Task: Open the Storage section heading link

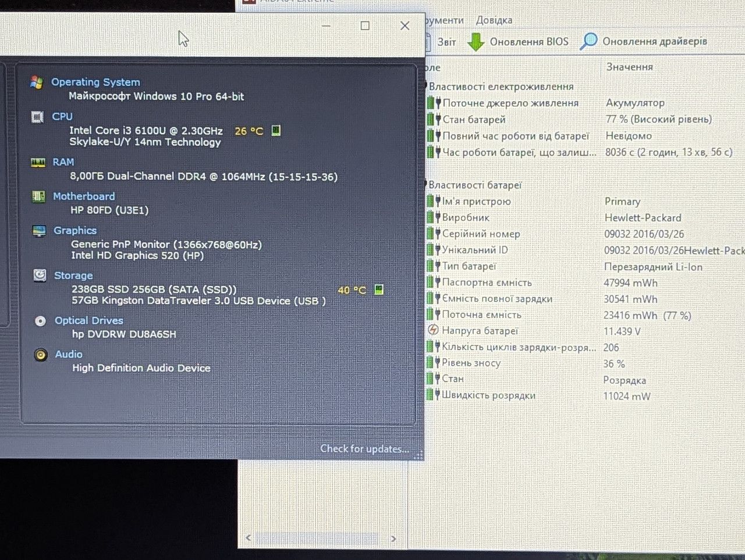Action: [x=73, y=276]
